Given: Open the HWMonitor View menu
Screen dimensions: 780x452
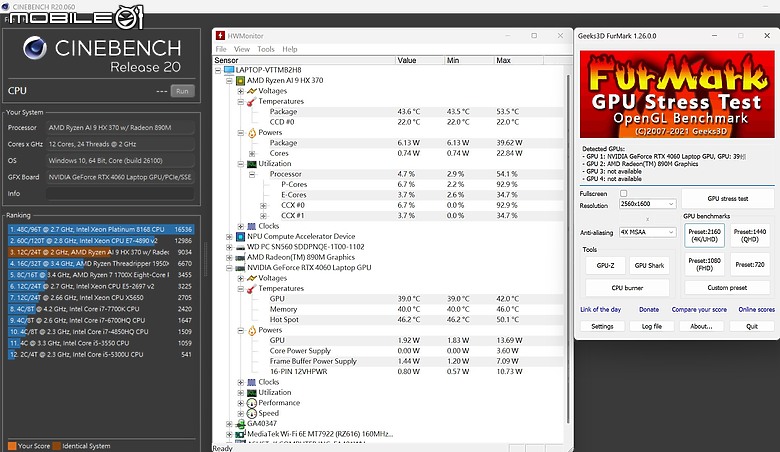Looking at the screenshot, I should [x=242, y=49].
